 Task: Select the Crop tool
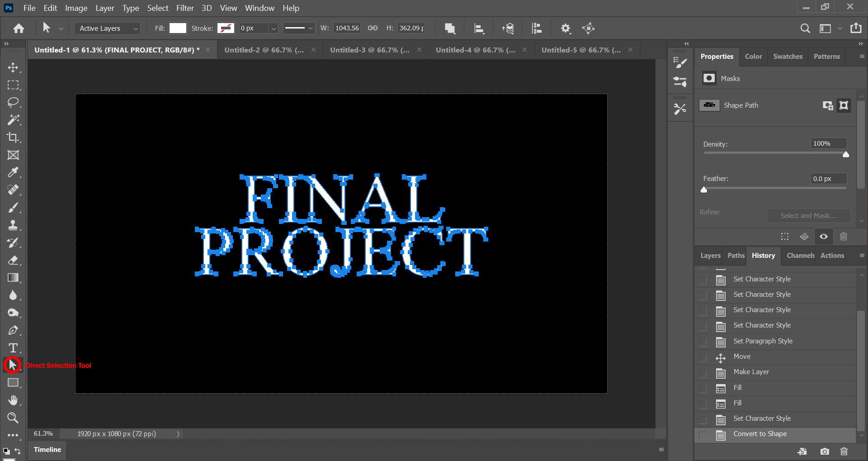click(13, 138)
